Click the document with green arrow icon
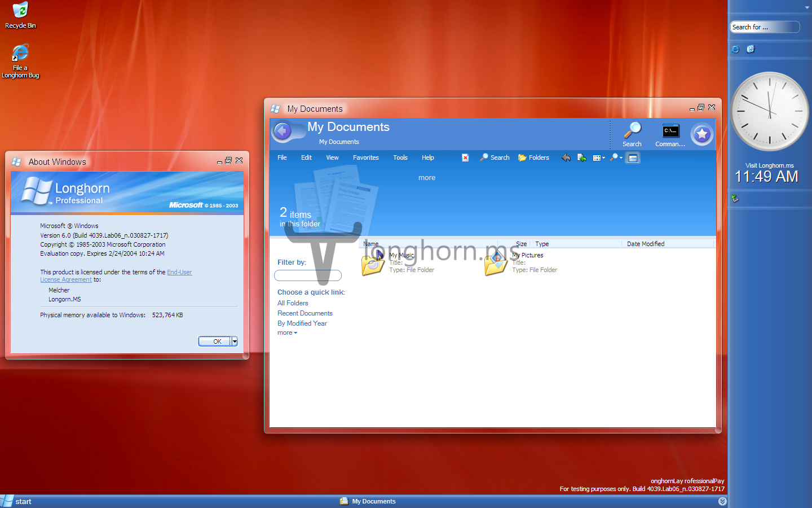This screenshot has height=508, width=812. pos(582,158)
